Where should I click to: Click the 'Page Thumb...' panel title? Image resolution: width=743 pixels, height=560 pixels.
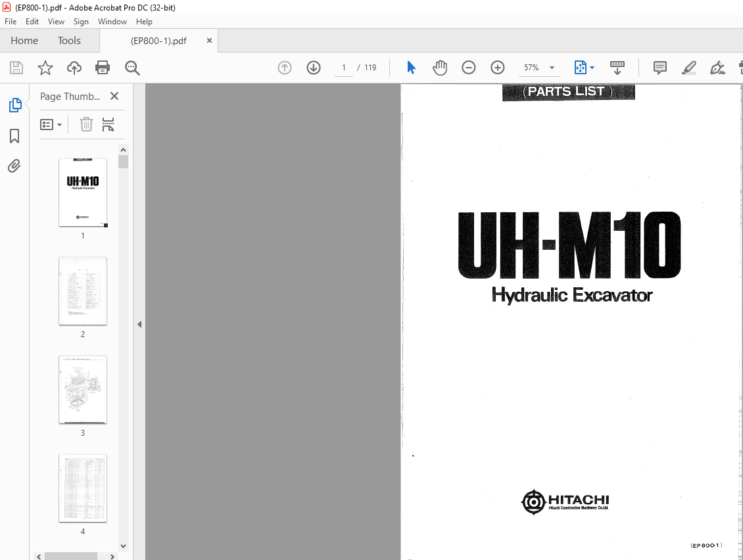pos(70,97)
